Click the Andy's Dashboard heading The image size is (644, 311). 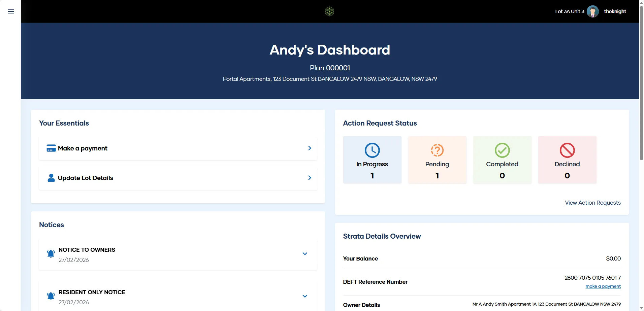(x=330, y=50)
